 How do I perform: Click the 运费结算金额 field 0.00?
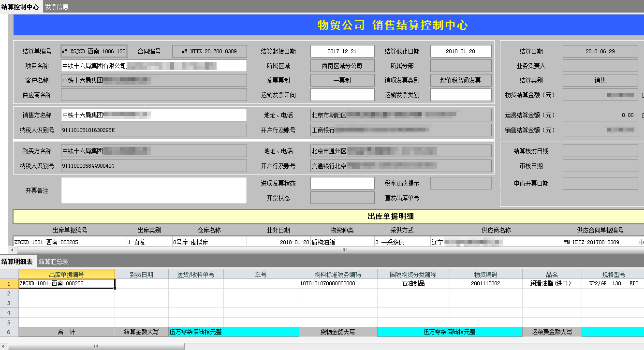click(x=600, y=115)
